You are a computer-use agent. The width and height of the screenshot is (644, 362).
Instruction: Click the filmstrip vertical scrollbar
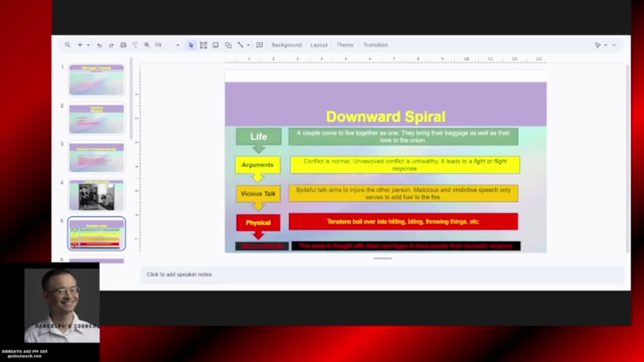point(131,98)
